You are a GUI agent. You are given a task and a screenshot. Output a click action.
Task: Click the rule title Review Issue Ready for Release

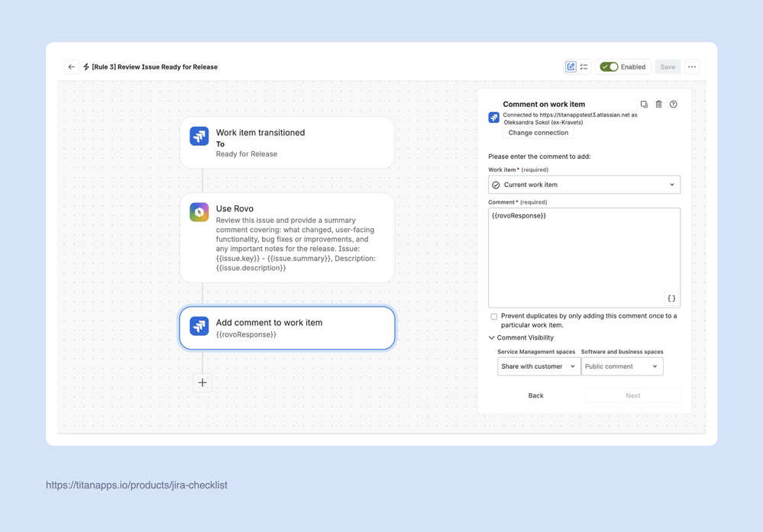pos(154,66)
